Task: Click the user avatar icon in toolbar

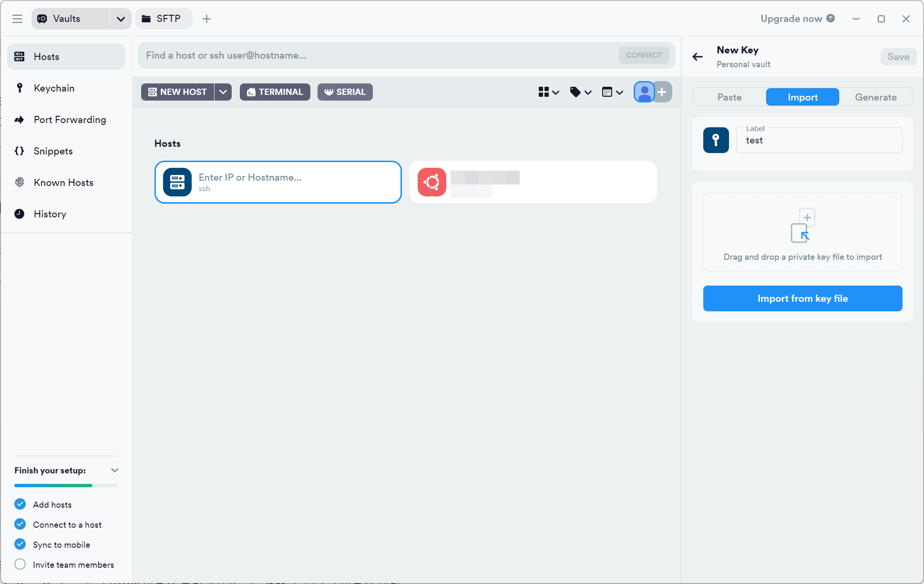Action: click(x=644, y=92)
